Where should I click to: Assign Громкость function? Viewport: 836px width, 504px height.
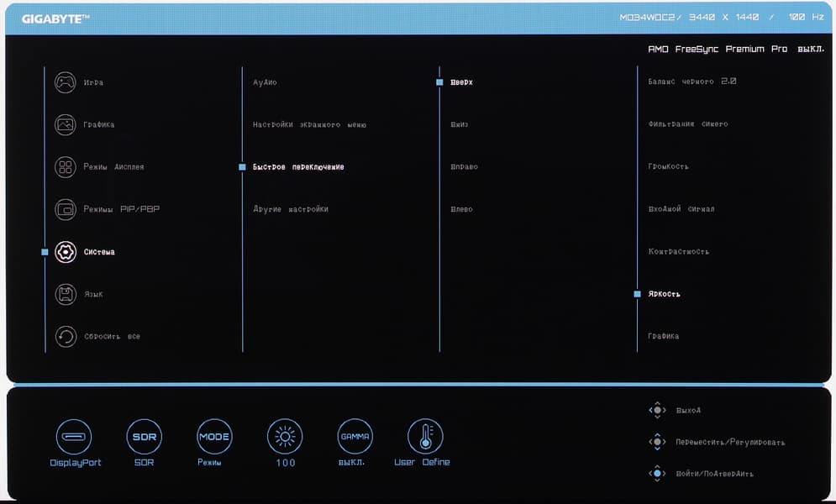668,166
